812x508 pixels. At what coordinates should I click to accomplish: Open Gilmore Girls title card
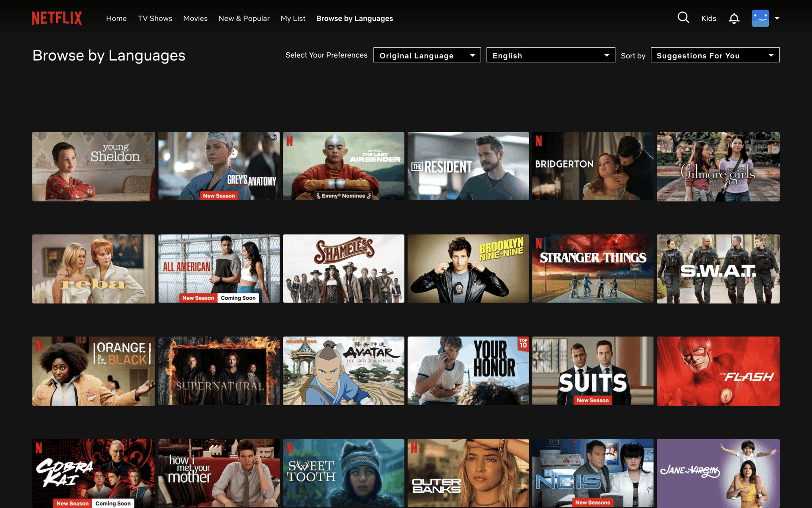tap(718, 166)
